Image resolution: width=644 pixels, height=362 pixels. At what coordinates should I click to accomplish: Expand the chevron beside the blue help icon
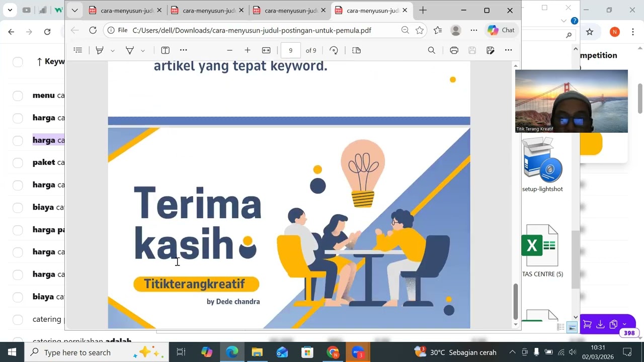563,21
